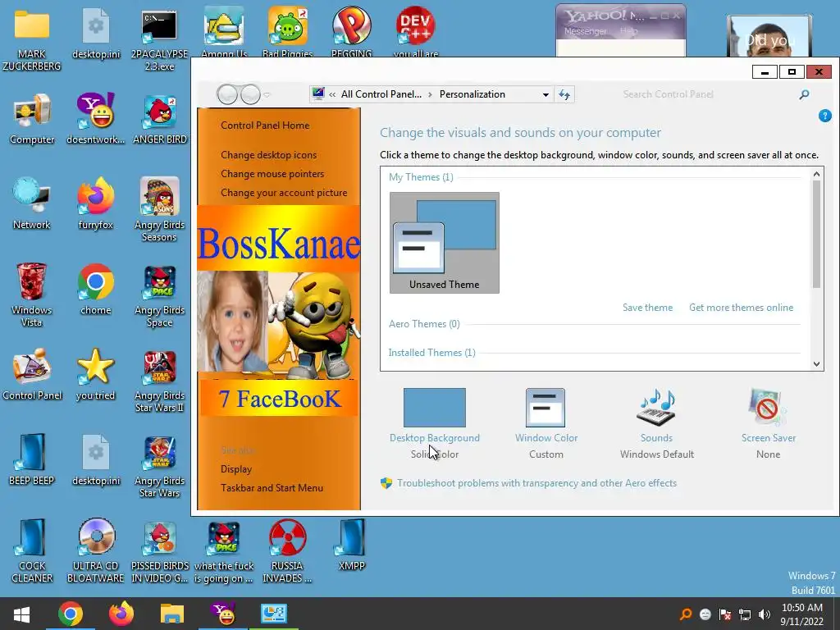840x630 pixels.
Task: Select the Unsaved Theme thumbnail
Action: click(444, 243)
